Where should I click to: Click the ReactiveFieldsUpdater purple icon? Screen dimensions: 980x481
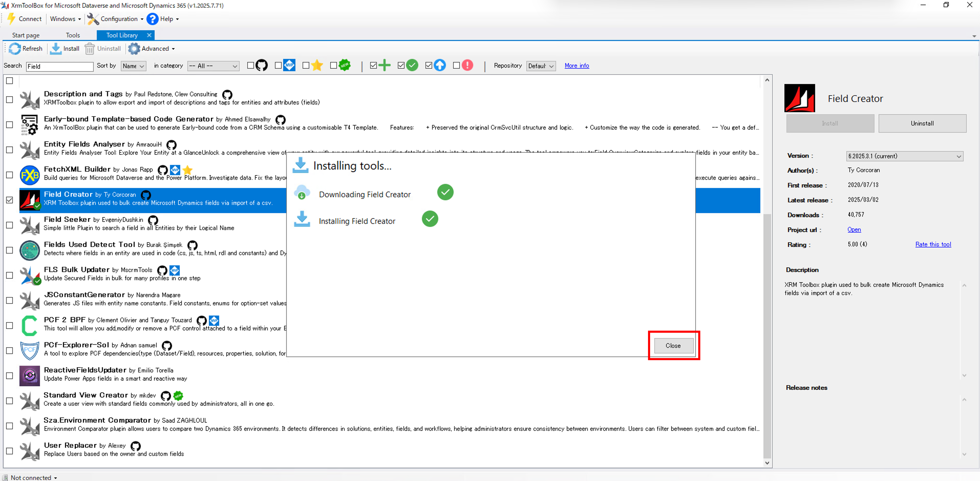pyautogui.click(x=30, y=376)
